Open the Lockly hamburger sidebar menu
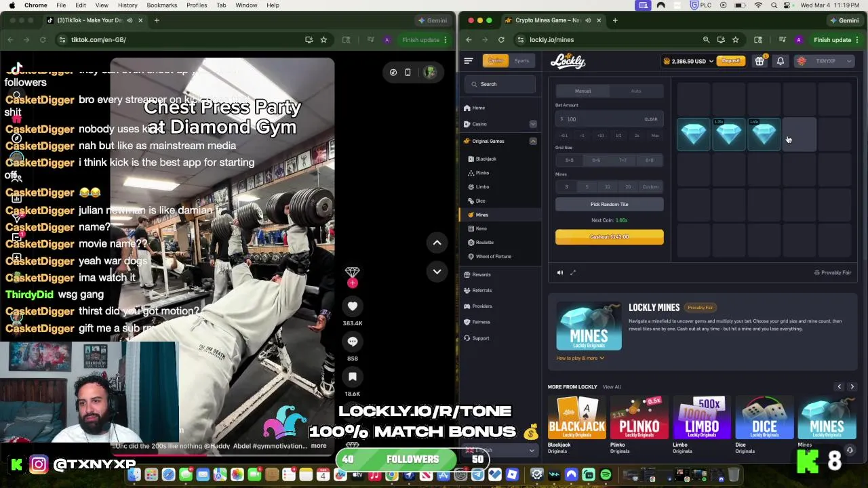 pyautogui.click(x=468, y=61)
